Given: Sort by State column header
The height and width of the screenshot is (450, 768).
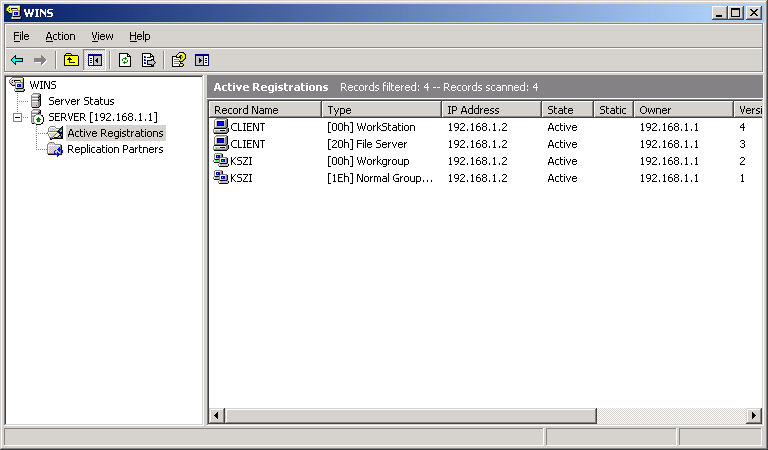Looking at the screenshot, I should pos(567,110).
